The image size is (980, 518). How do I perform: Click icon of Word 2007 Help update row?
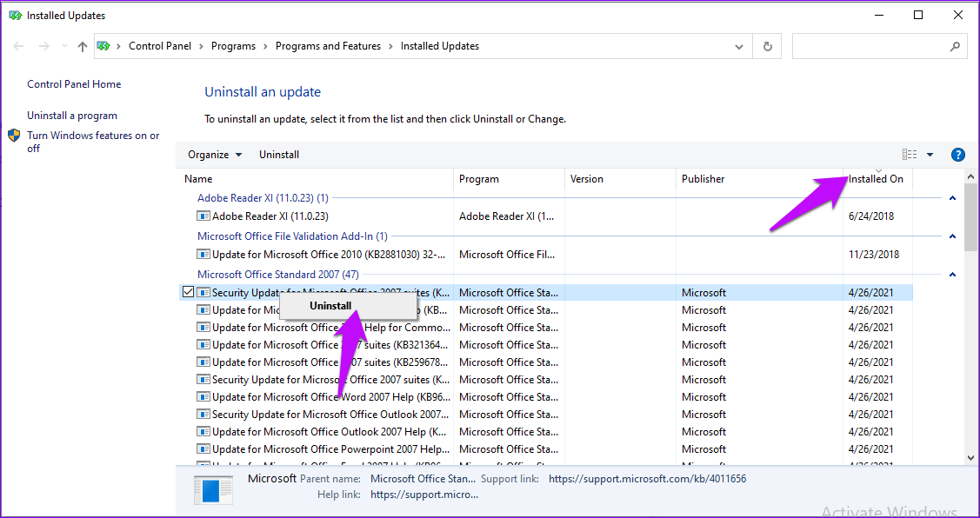coord(203,397)
